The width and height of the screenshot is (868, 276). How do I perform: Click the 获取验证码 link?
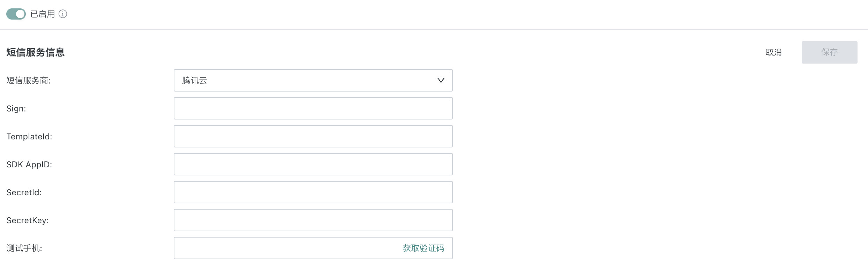point(423,248)
